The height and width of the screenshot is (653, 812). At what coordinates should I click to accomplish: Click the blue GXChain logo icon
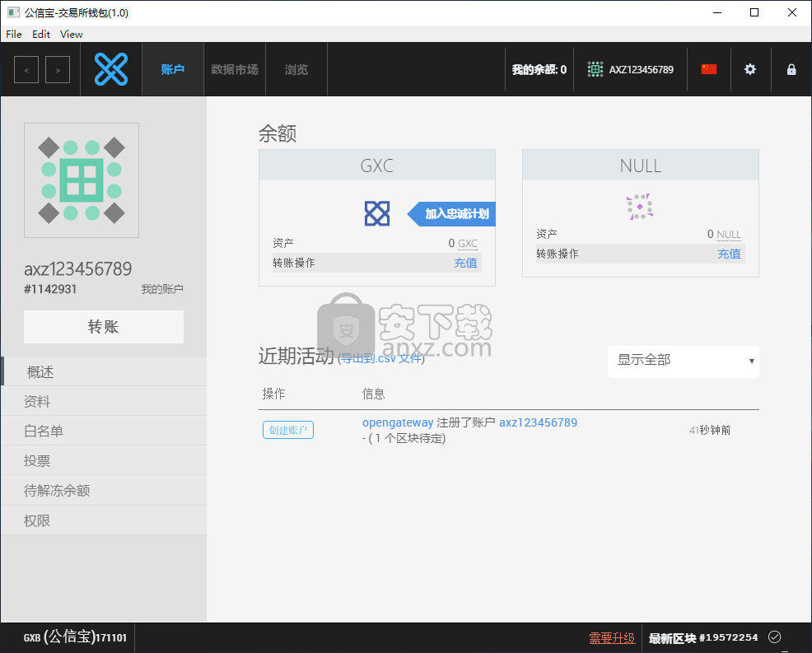(x=111, y=69)
